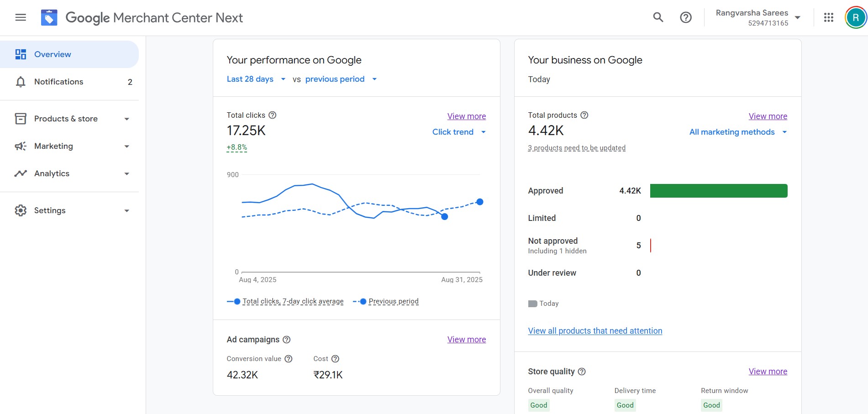Click Ad campaigns info icon
868x414 pixels.
pos(286,340)
